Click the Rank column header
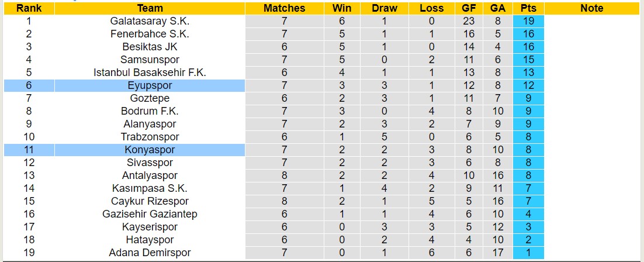Screen dimensions: 644x262 (28, 8)
